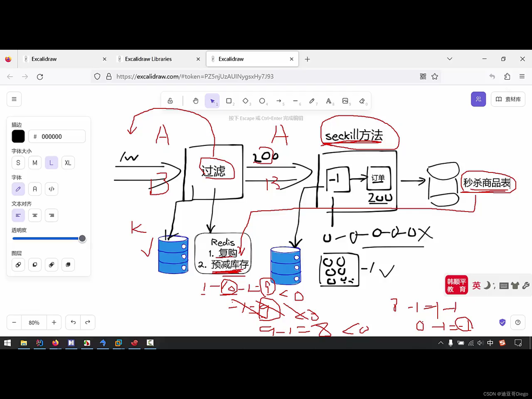Click the encryption shield icon
The height and width of the screenshot is (399, 532).
[x=502, y=322]
